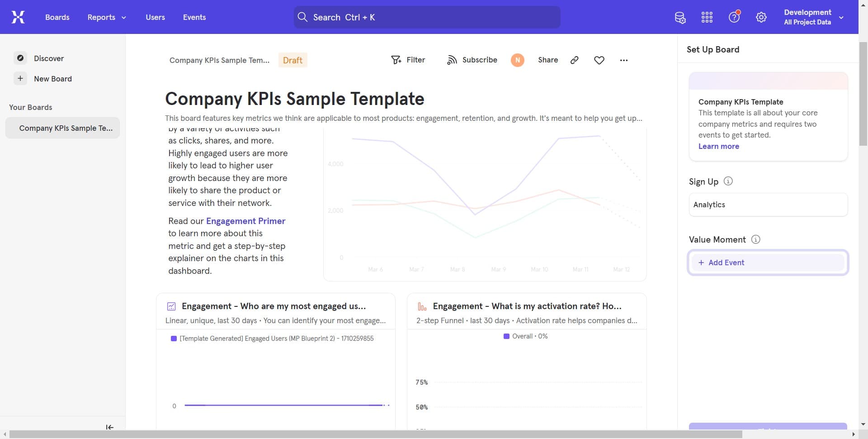The image size is (868, 439).
Task: Favorite the board with heart icon
Action: 599,60
